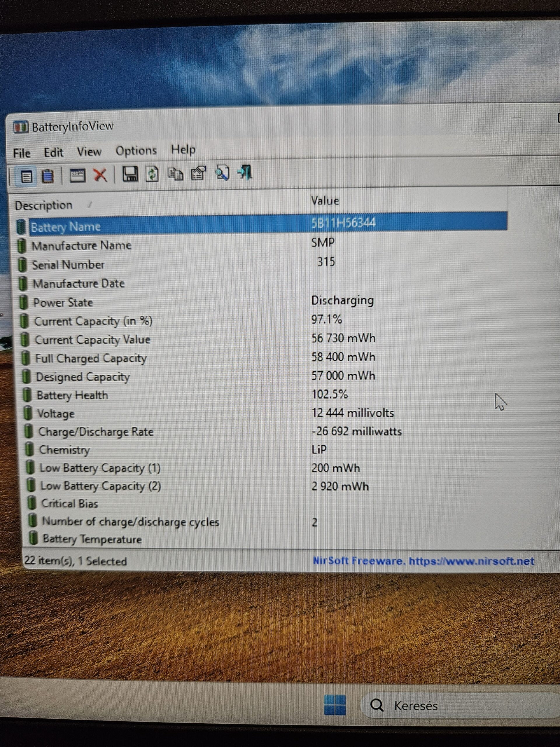The height and width of the screenshot is (747, 560).
Task: Click the Discharging power state value
Action: (343, 301)
